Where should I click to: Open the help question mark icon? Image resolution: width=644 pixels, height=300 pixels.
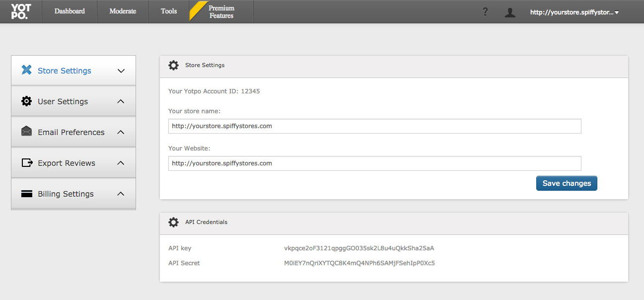coord(485,12)
